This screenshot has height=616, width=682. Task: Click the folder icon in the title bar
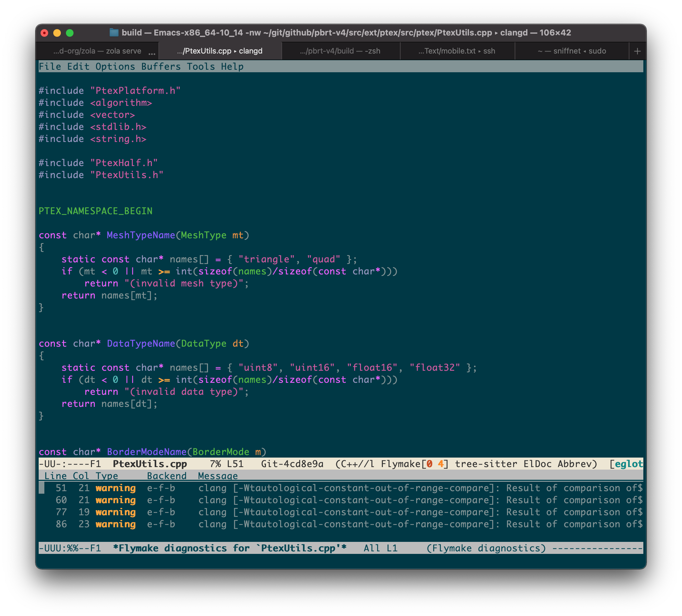pos(114,32)
